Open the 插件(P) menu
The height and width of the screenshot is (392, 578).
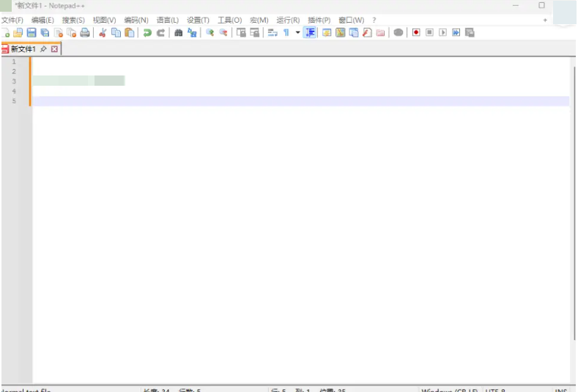point(319,21)
